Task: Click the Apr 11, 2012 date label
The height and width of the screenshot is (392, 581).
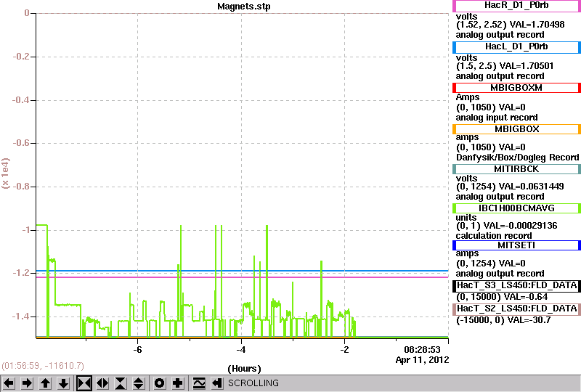Action: pyautogui.click(x=422, y=360)
